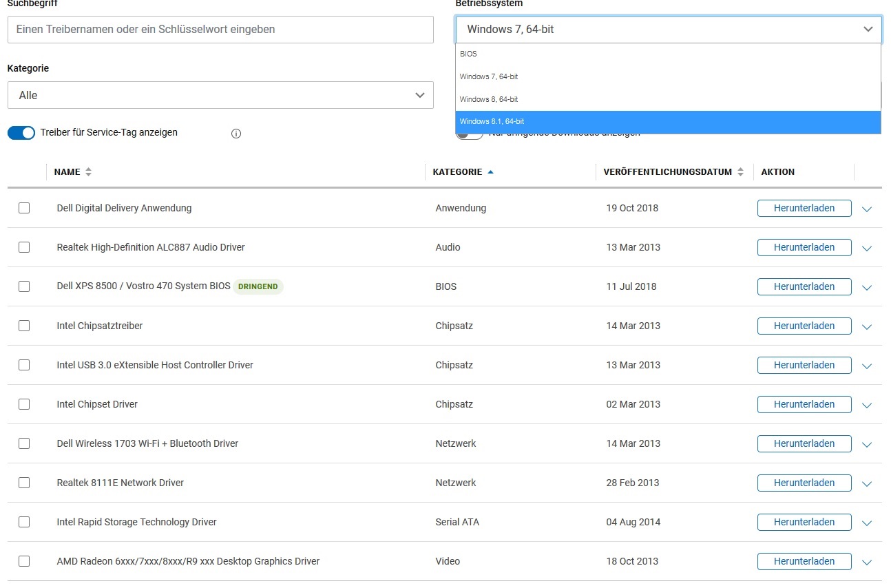Click the Suchbegriff keyword search field
The width and height of the screenshot is (891, 588).
click(220, 30)
